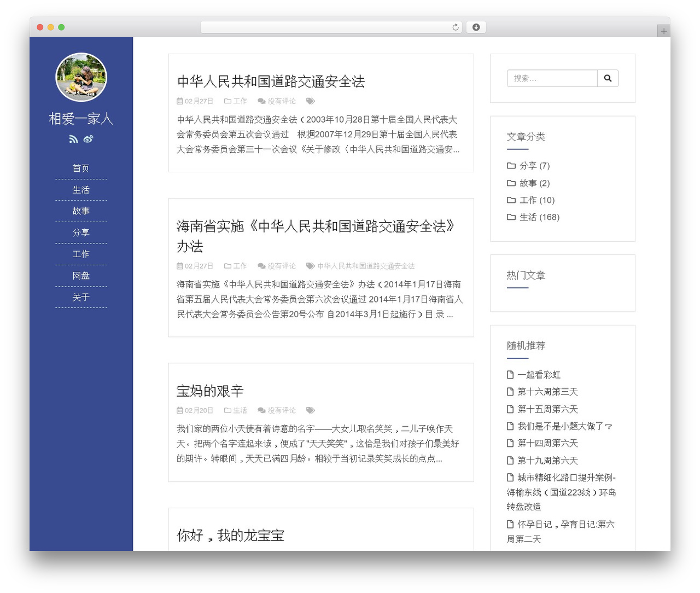
Task: Open 故事 in sidebar menu
Action: click(x=81, y=211)
